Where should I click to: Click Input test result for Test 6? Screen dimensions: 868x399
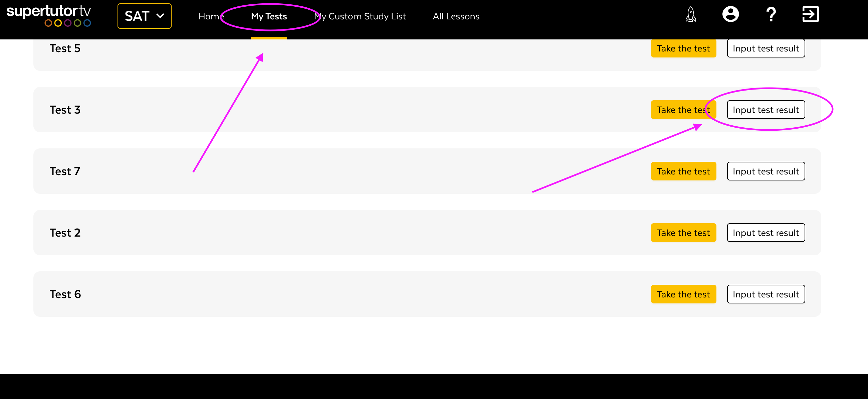coord(766,294)
